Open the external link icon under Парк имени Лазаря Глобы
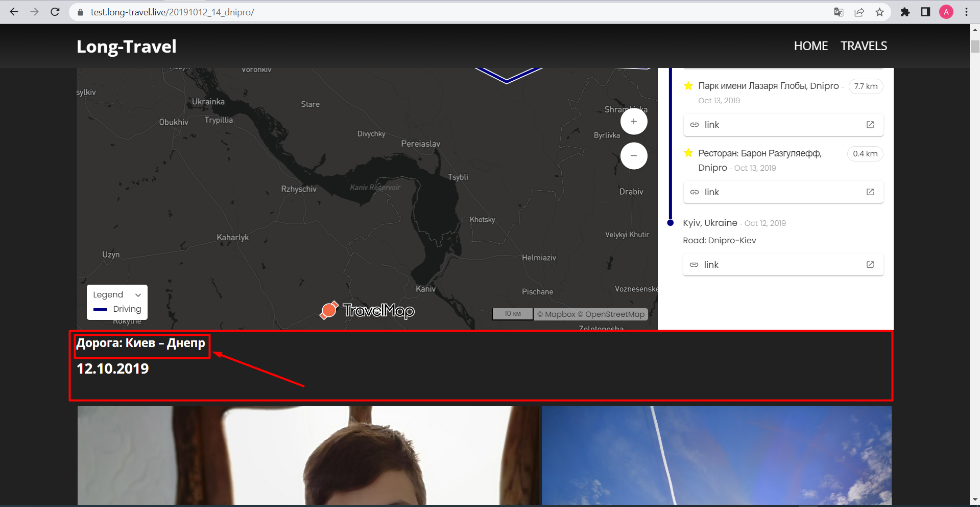 [x=870, y=125]
